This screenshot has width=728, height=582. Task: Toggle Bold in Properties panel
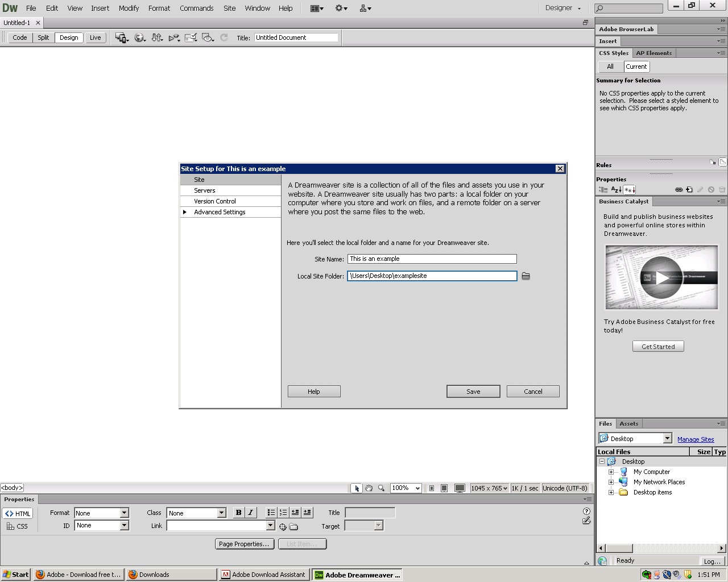[x=238, y=513]
